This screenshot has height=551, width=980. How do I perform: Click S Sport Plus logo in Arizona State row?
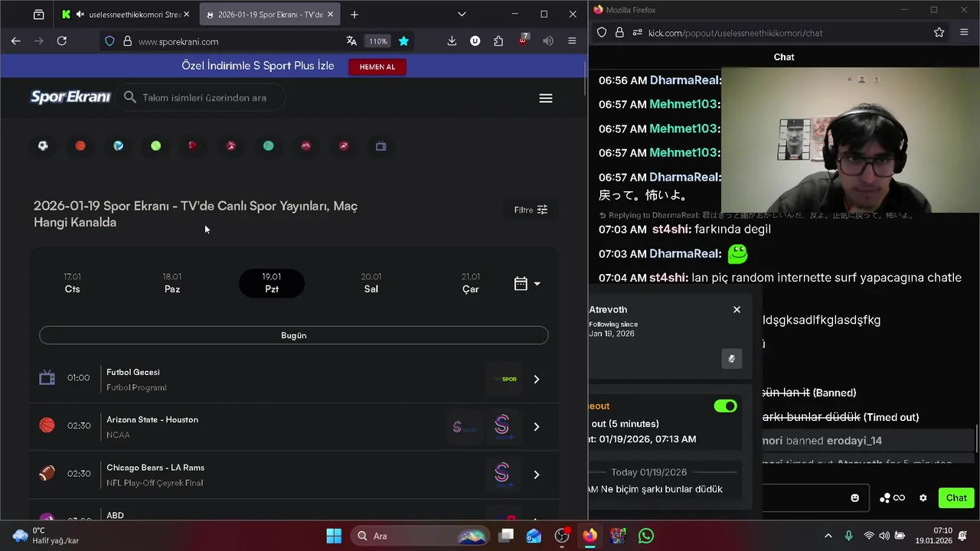(503, 426)
